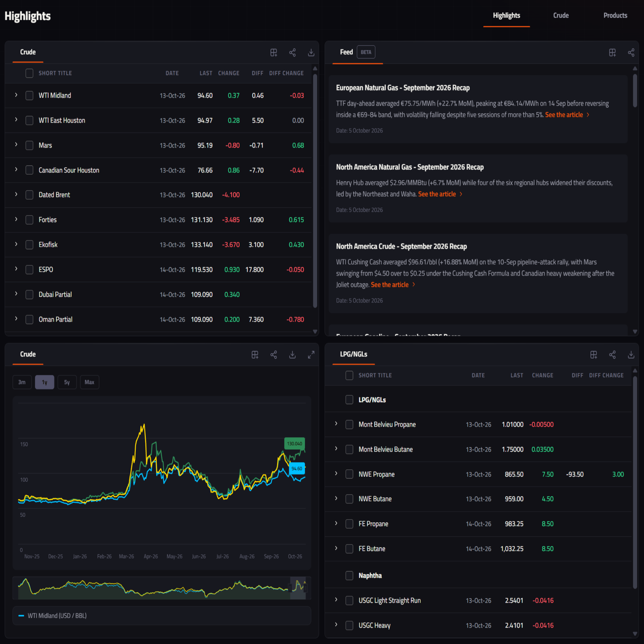Download the Crude table data
Screen dimensions: 644x644
(x=311, y=52)
